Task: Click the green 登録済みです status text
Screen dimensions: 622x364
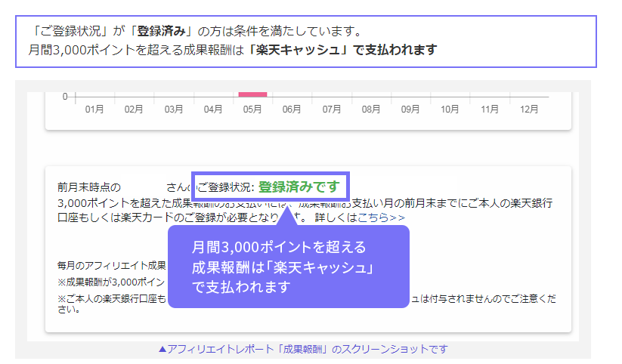Action: click(x=299, y=187)
